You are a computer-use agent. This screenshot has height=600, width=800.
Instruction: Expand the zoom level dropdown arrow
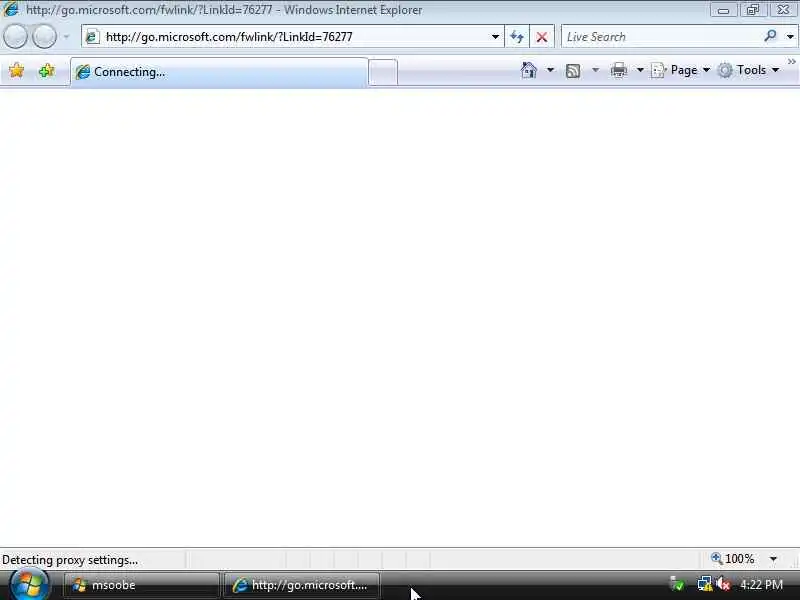(773, 559)
